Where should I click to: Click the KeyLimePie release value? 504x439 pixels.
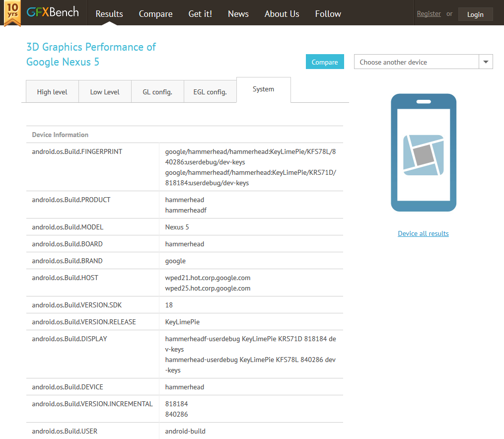coord(182,322)
